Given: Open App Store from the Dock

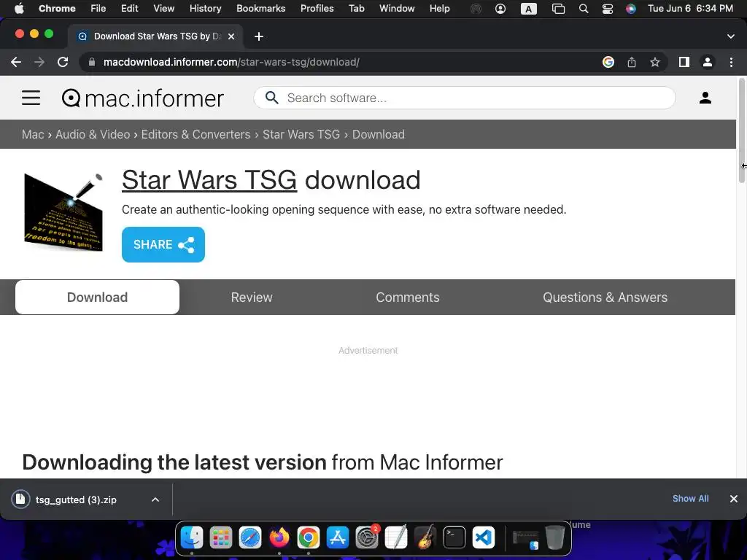Looking at the screenshot, I should [337, 537].
